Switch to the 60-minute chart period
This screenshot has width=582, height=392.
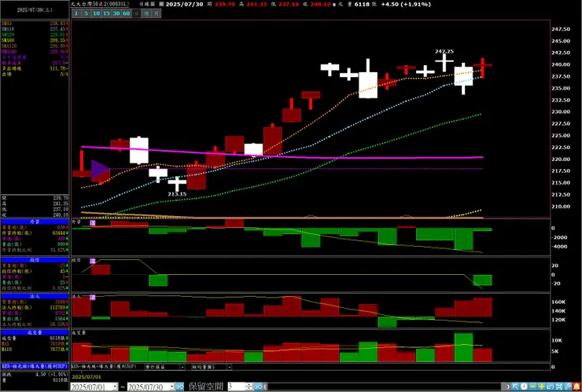click(127, 13)
